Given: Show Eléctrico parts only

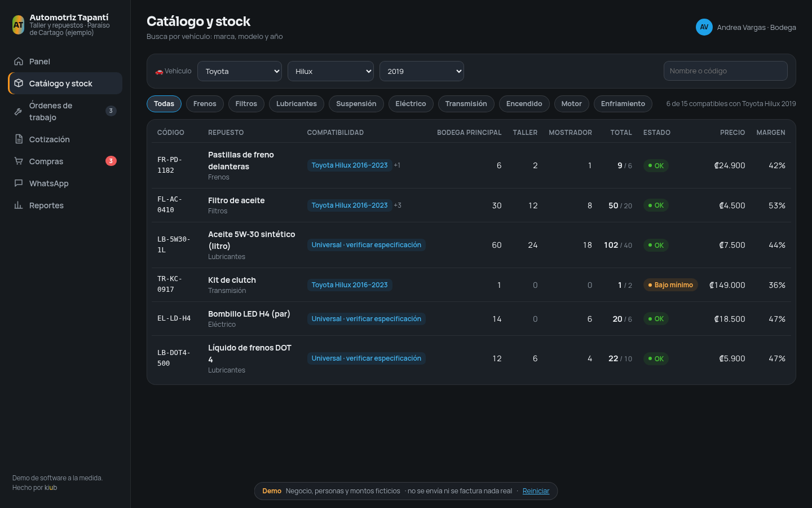Looking at the screenshot, I should (411, 104).
